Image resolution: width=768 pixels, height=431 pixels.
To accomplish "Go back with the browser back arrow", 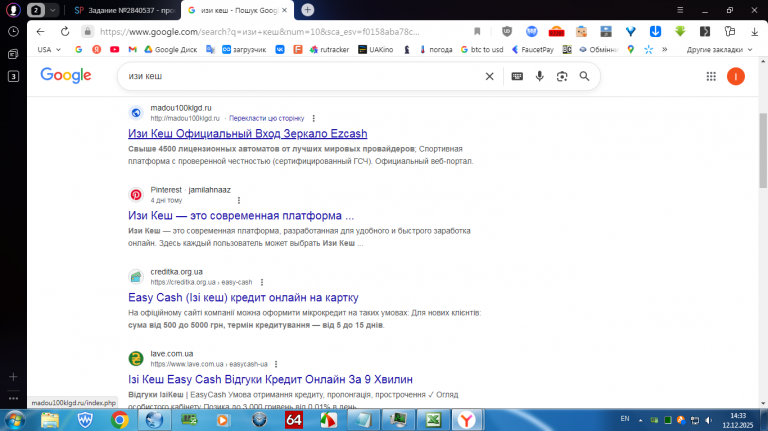I will pos(40,31).
